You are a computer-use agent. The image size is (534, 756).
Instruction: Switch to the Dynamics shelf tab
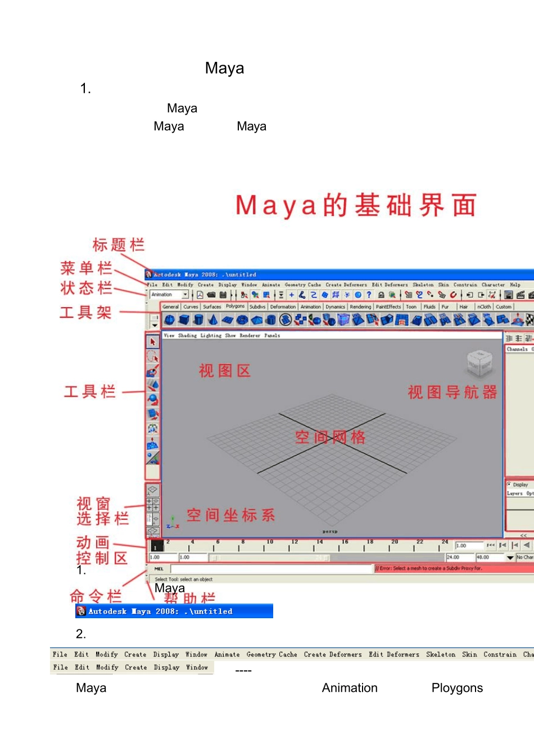[335, 307]
